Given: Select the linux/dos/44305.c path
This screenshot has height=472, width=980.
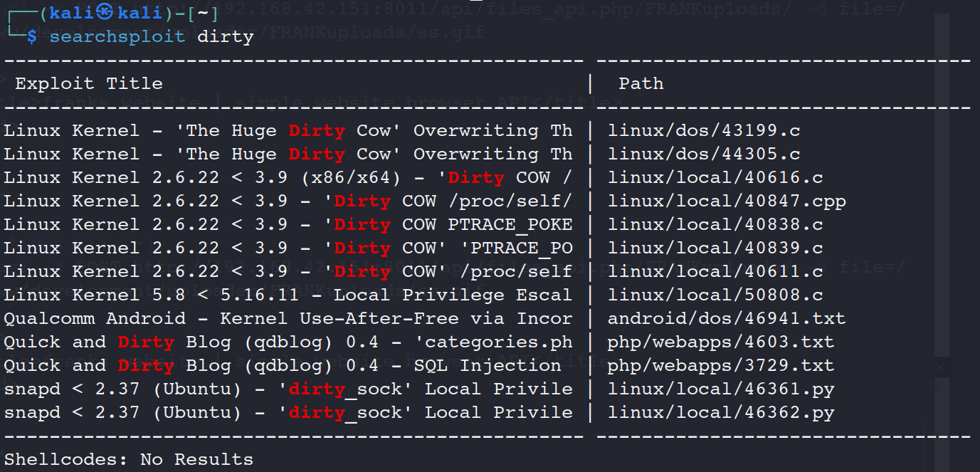Looking at the screenshot, I should click(x=703, y=154).
